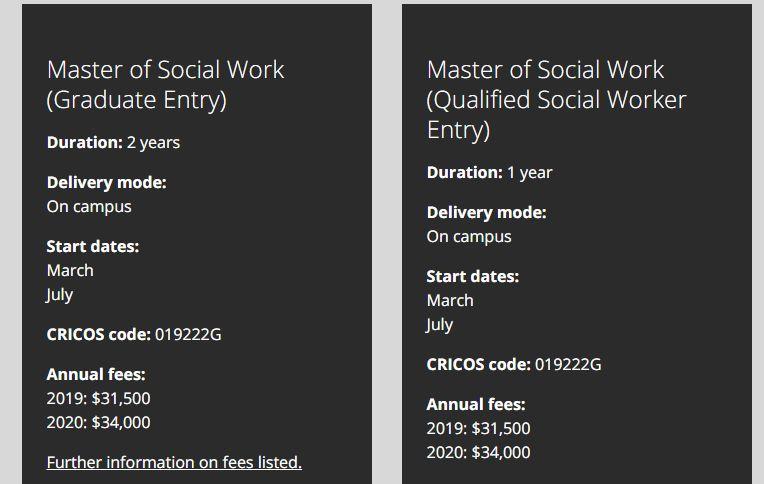This screenshot has height=484, width=764.
Task: Click July start date in Graduate Entry card
Action: pyautogui.click(x=59, y=295)
